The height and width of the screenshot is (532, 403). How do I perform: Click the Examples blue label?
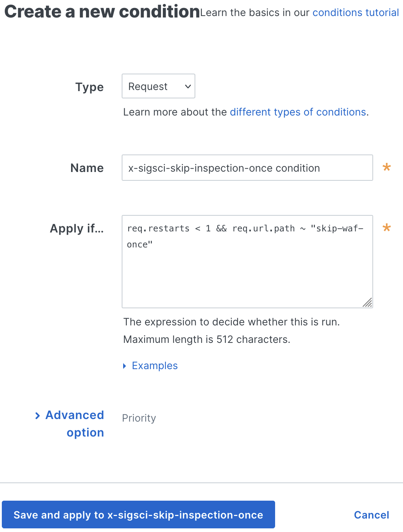tap(154, 365)
